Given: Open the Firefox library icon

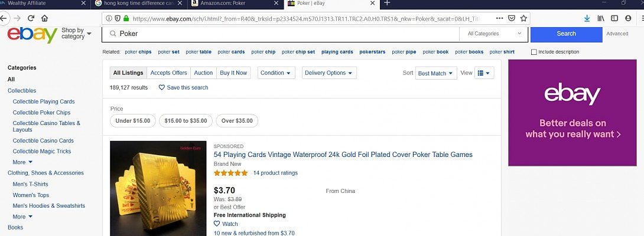Looking at the screenshot, I should pyautogui.click(x=601, y=18).
